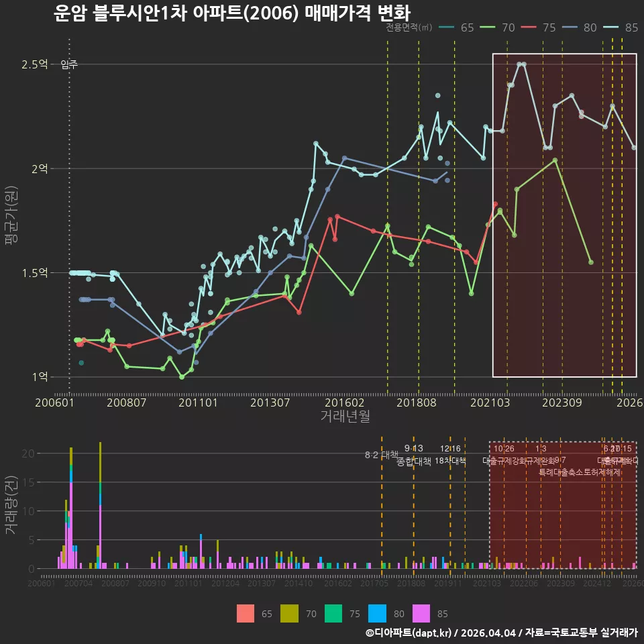Image resolution: width=644 pixels, height=644 pixels.
Task: Click the 2.5억 y-axis label
Action: [35, 64]
